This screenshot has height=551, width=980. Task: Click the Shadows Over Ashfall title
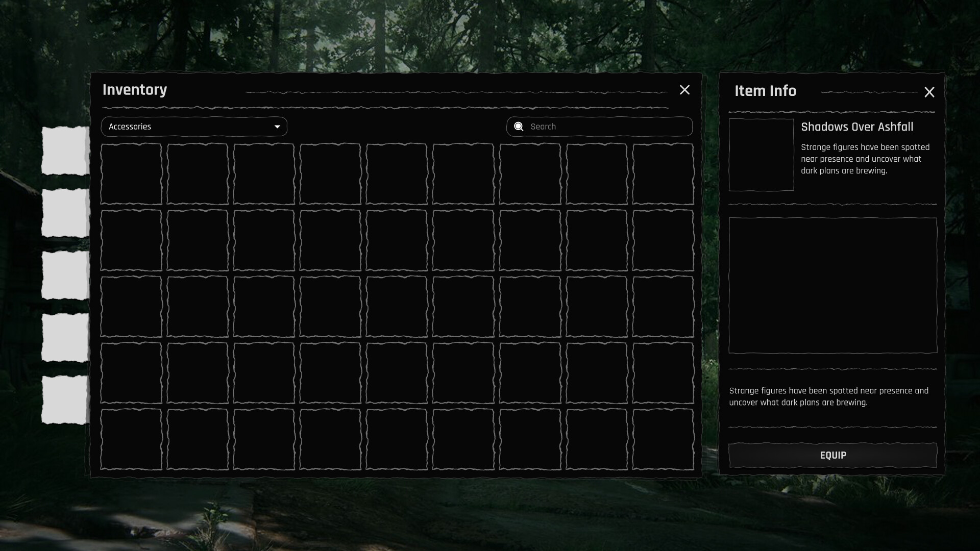(x=857, y=127)
